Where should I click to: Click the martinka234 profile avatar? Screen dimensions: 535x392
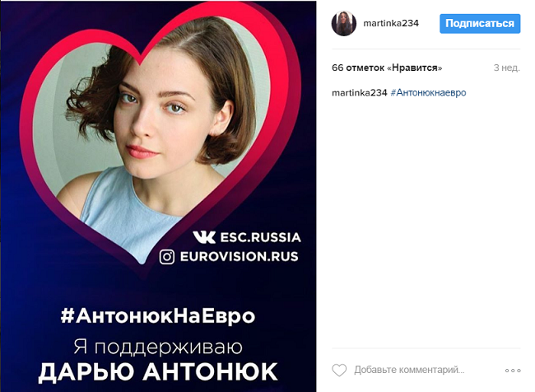point(344,23)
